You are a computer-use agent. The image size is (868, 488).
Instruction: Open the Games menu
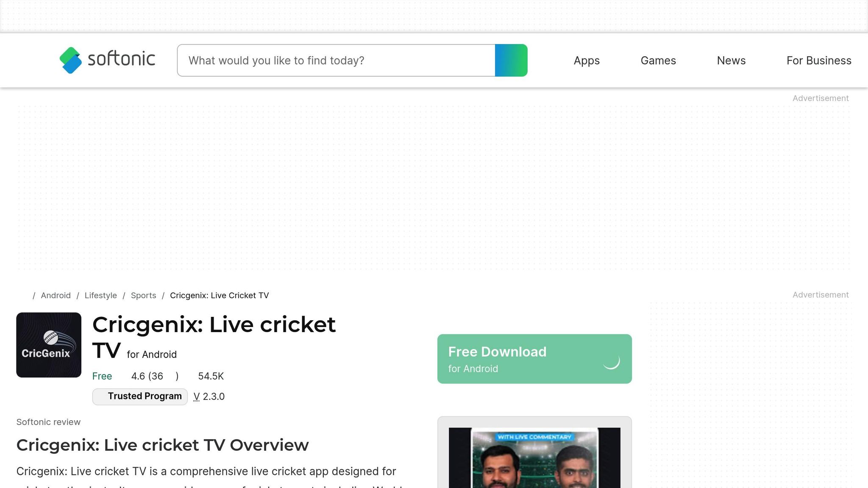658,61
